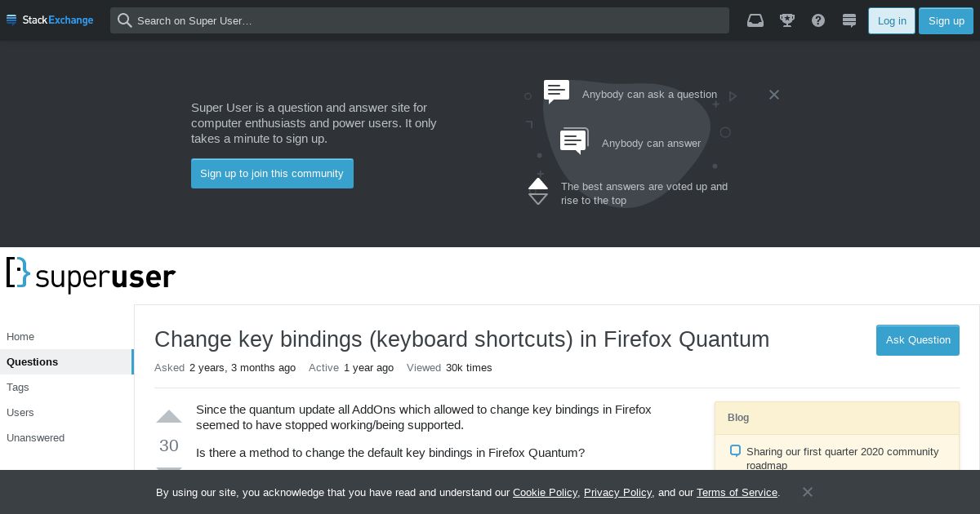Upvote the question using the up arrow
980x514 pixels.
tap(169, 417)
